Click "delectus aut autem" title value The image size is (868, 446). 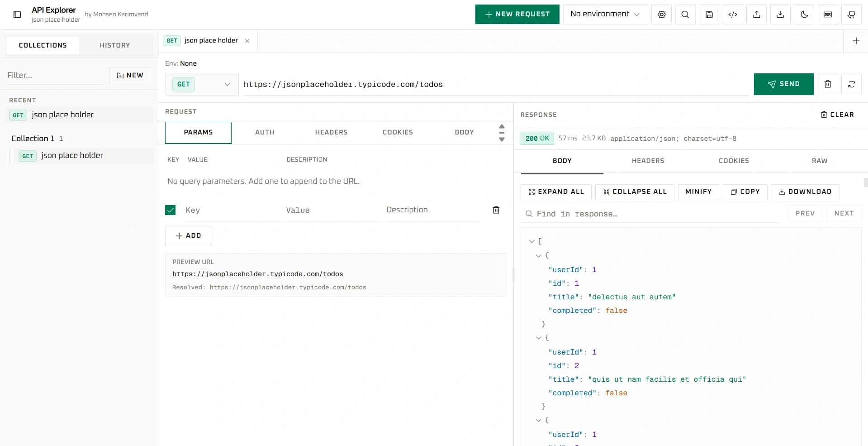point(632,297)
